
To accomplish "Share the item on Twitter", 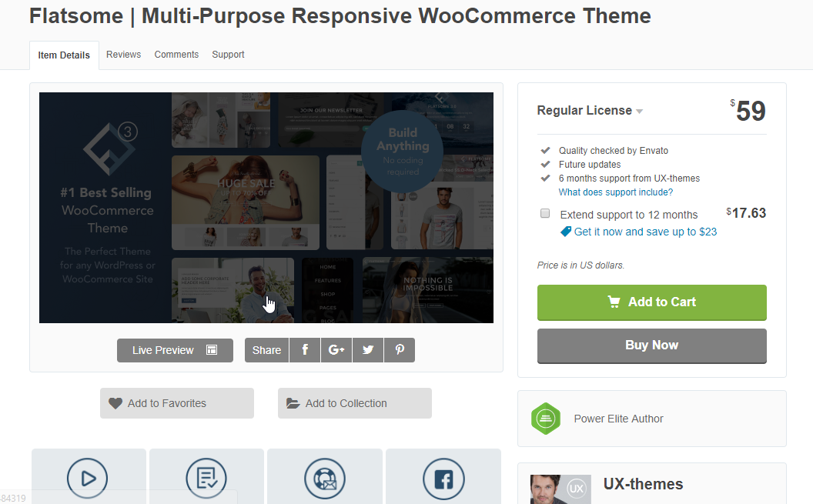I will 368,350.
